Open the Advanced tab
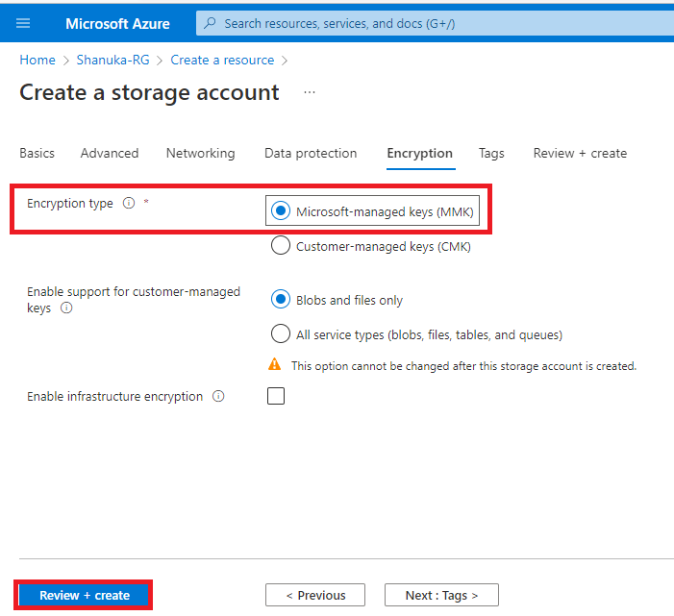 coord(110,153)
